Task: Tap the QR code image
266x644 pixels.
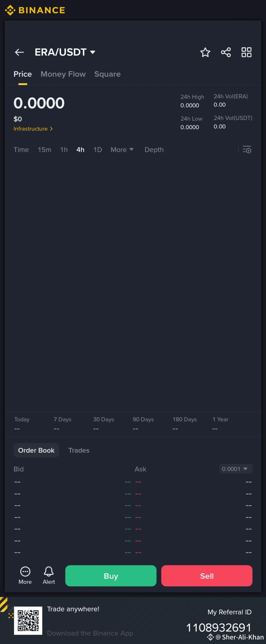Action: coord(28,620)
